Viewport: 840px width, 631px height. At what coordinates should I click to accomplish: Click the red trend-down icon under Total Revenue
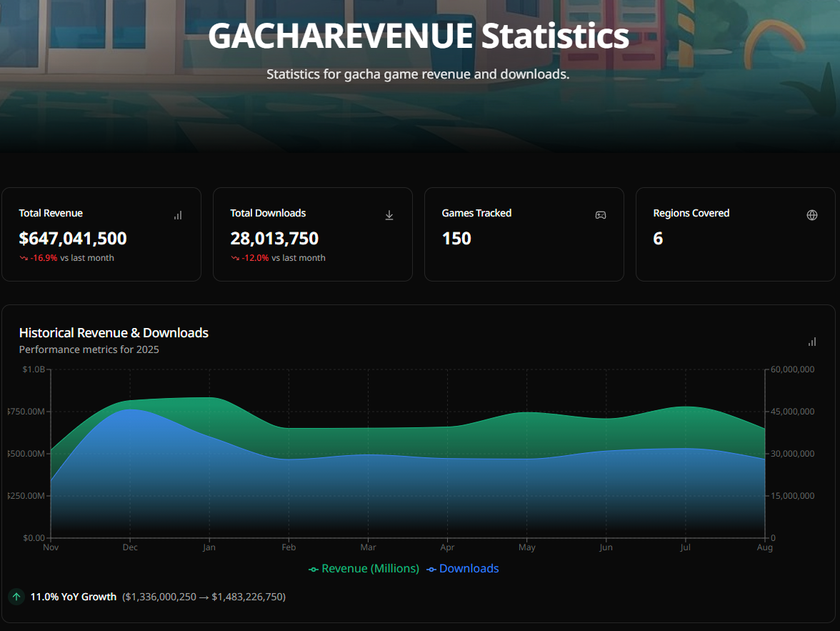pos(24,258)
